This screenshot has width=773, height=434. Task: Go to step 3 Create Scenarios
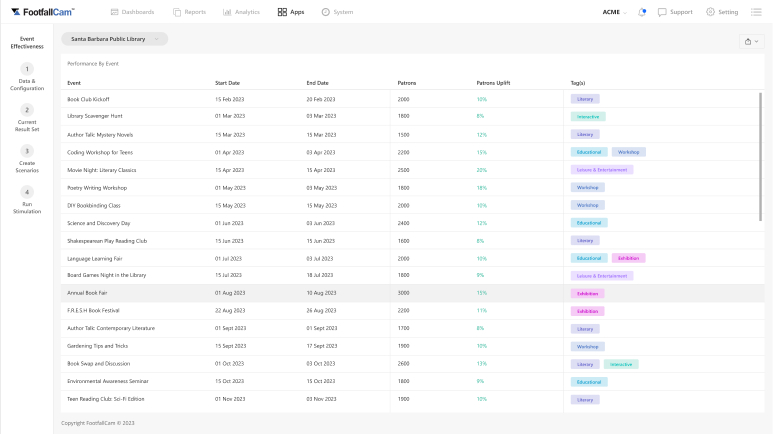coord(27,157)
